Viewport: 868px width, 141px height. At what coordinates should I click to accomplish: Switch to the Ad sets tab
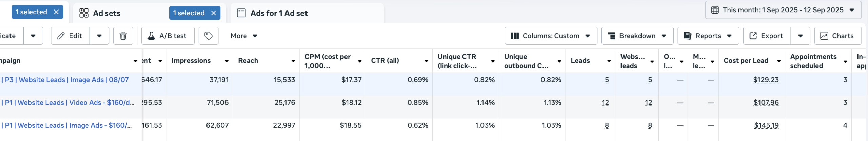(x=106, y=13)
